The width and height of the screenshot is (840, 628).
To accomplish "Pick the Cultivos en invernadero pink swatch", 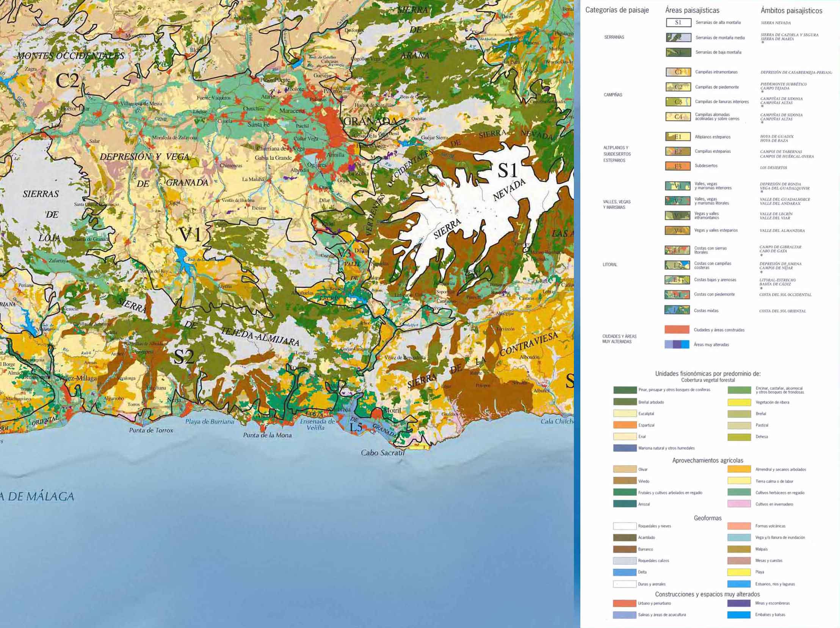I will tap(739, 504).
